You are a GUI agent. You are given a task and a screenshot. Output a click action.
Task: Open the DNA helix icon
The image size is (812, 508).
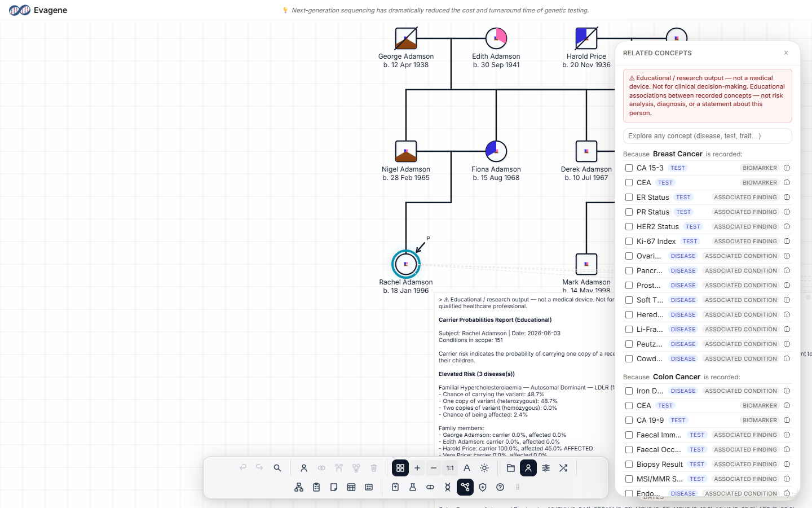pyautogui.click(x=448, y=487)
